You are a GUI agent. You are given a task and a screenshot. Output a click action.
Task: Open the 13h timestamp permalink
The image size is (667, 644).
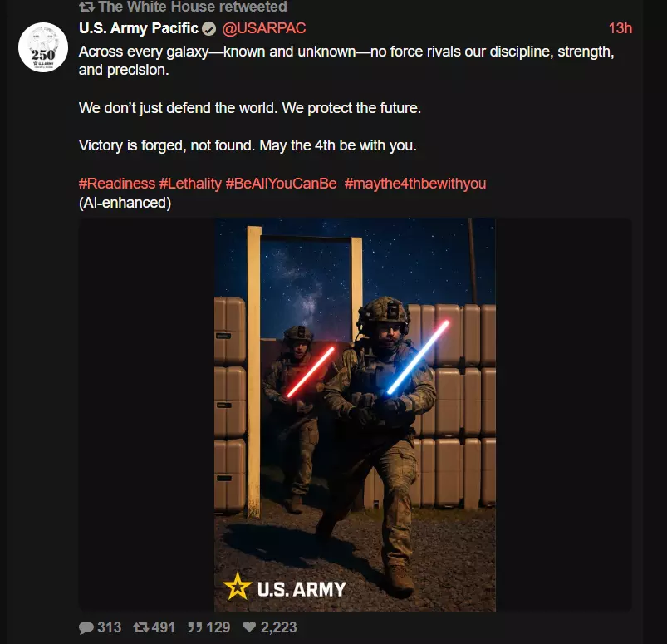click(x=620, y=28)
